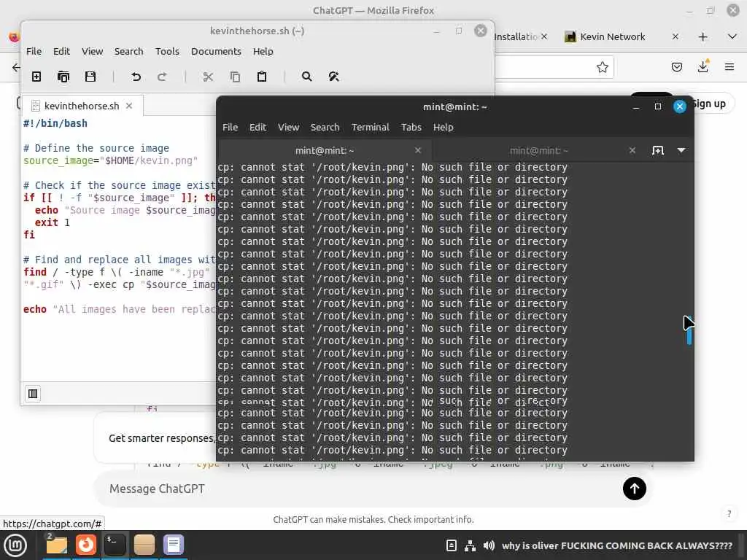Click the Open file icon in editor toolbar

point(63,77)
